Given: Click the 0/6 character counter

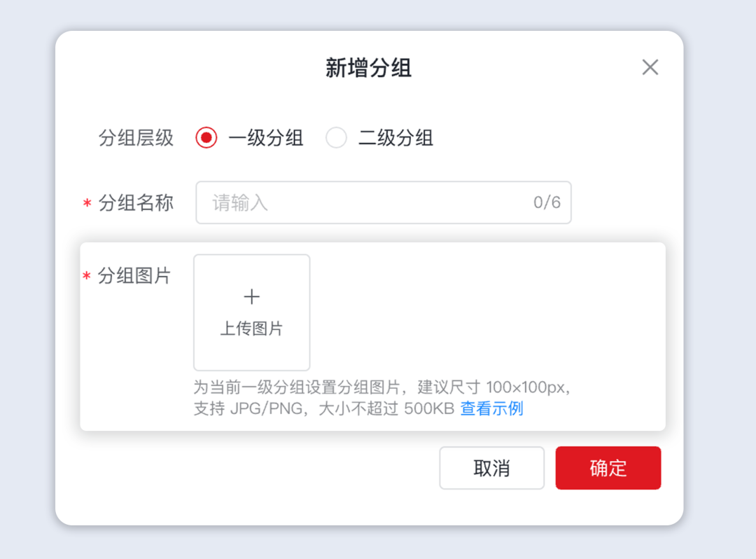Looking at the screenshot, I should [x=546, y=202].
